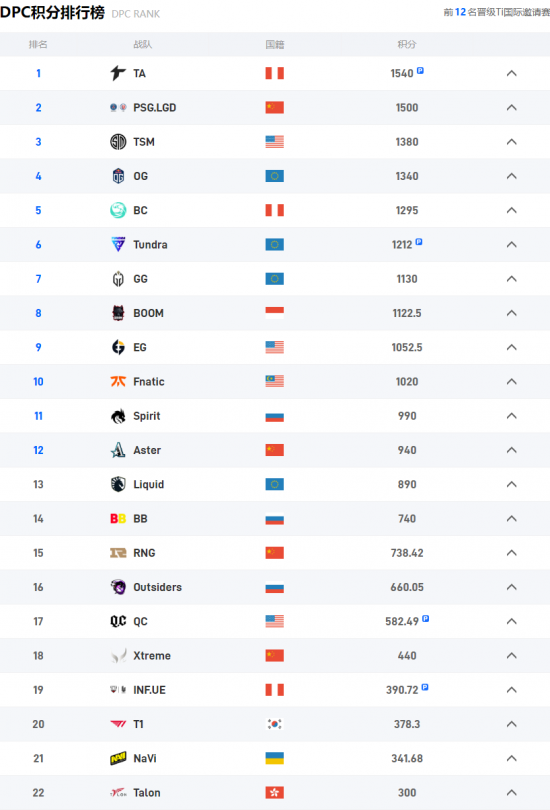Viewport: 550px width, 810px height.
Task: Click the blue P badge beside 1540
Action: (420, 70)
